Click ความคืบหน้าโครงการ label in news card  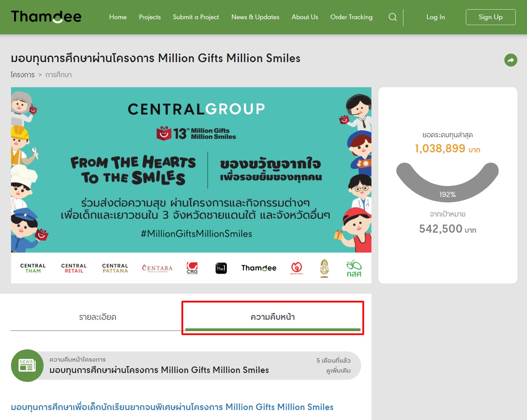tap(78, 360)
